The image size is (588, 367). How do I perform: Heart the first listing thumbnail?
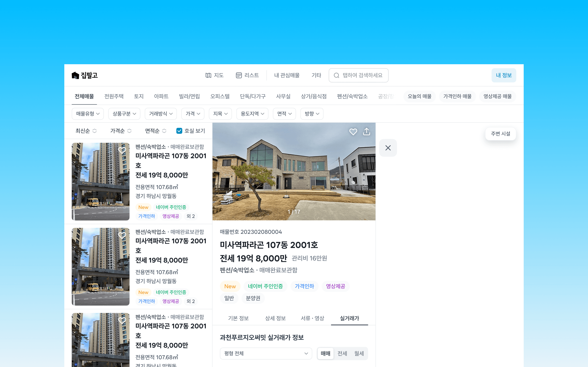122,150
